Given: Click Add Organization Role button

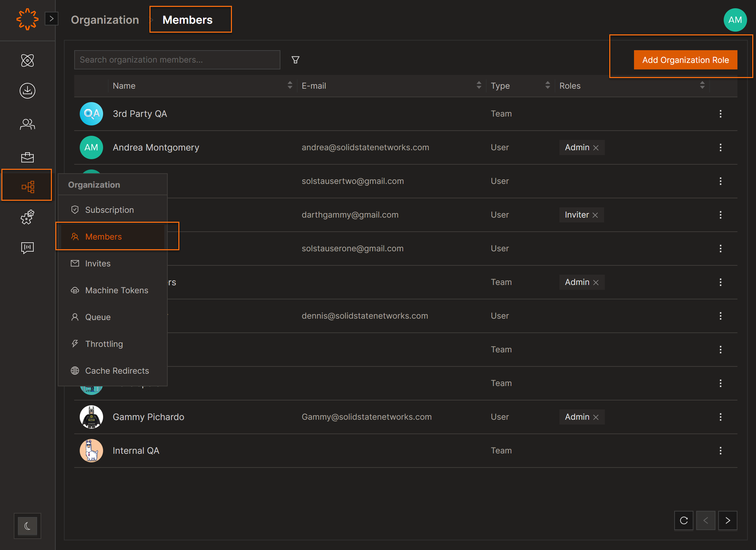Looking at the screenshot, I should pos(685,60).
